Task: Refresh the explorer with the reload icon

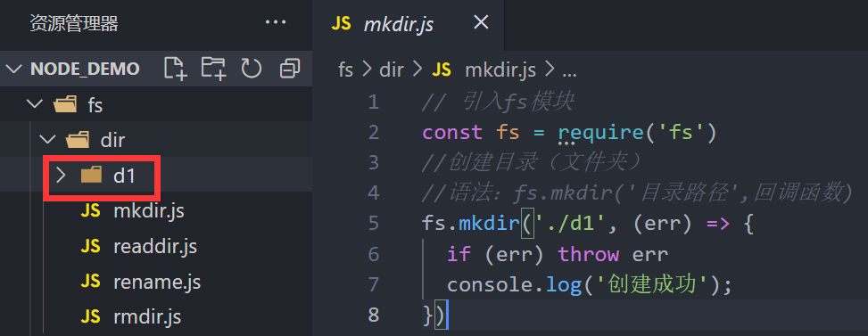Action: (x=252, y=69)
